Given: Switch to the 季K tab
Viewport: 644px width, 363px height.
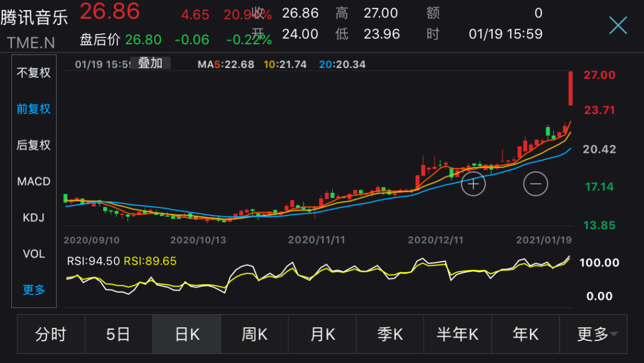Looking at the screenshot, I should coord(390,334).
